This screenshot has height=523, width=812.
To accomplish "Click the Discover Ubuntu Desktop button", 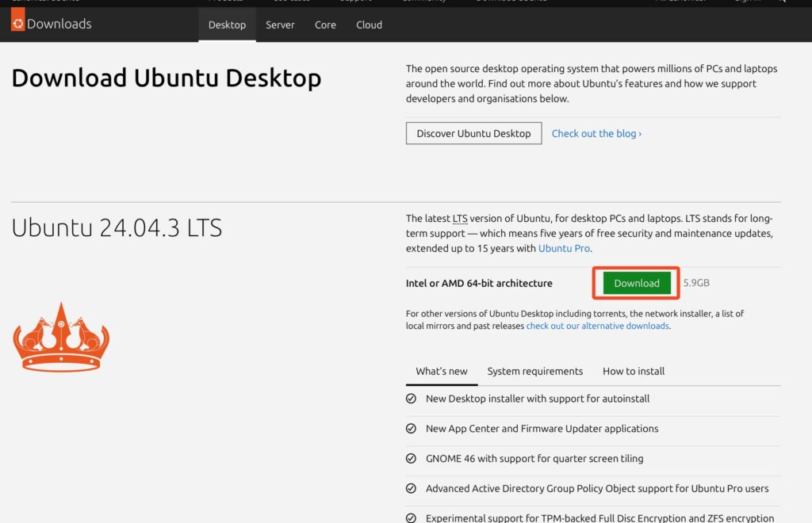I will (473, 133).
